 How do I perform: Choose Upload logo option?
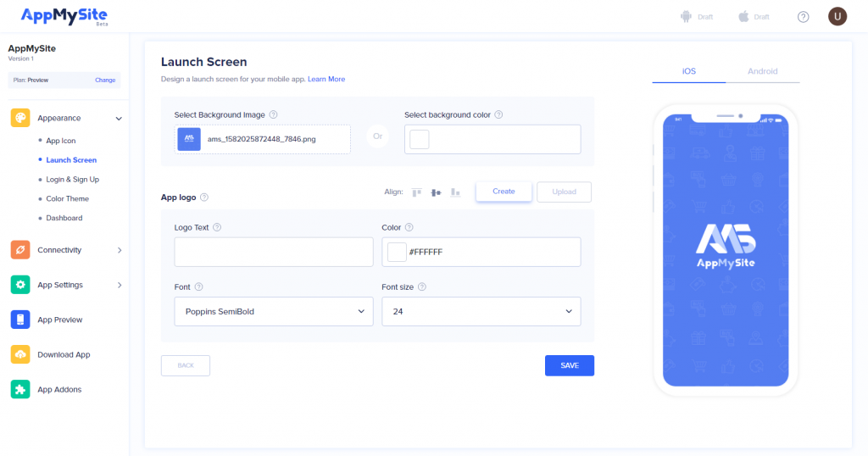click(x=564, y=192)
